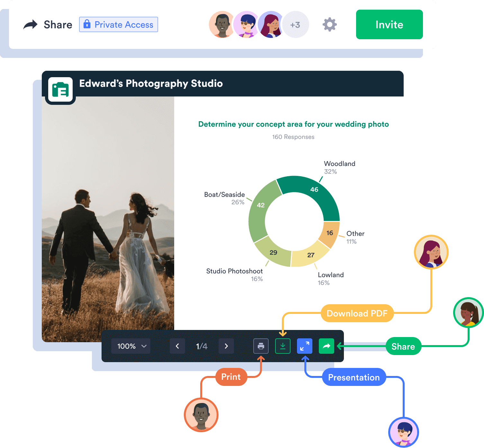
Task: Click the +3 collaborators badge
Action: pyautogui.click(x=295, y=24)
